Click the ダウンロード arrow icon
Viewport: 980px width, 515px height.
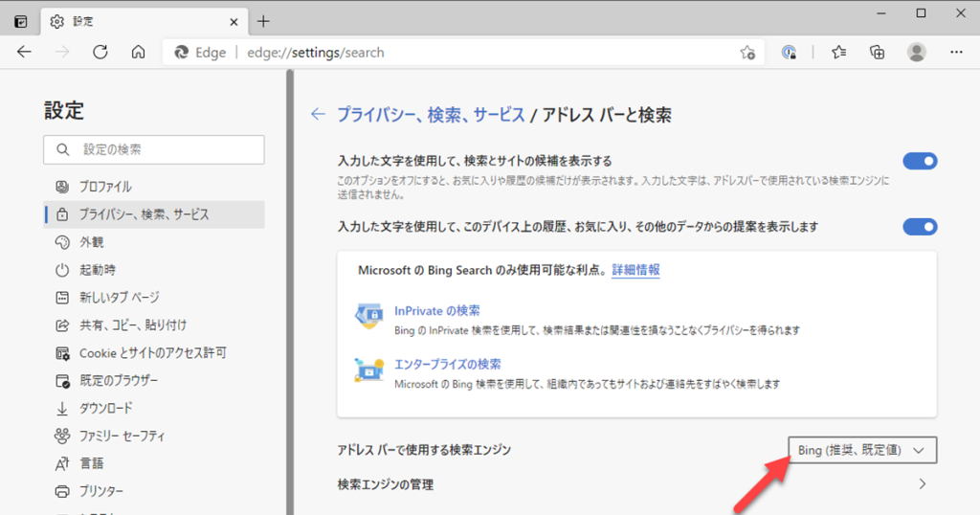62,408
